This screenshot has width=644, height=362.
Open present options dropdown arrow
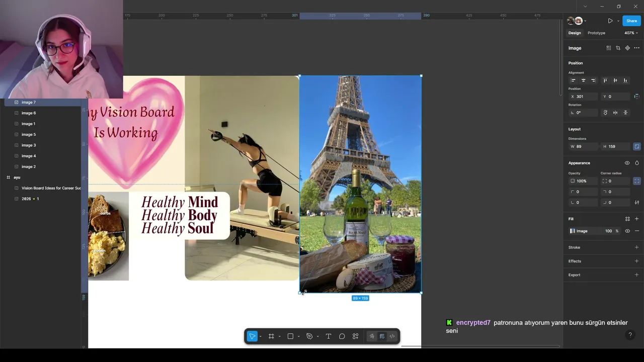(618, 21)
